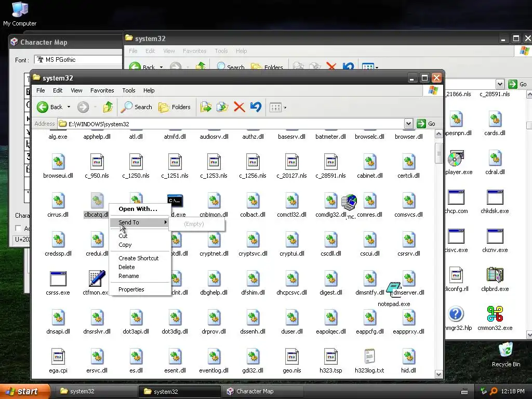Click the Go button next to the address bar
Image resolution: width=532 pixels, height=399 pixels.
pyautogui.click(x=426, y=124)
